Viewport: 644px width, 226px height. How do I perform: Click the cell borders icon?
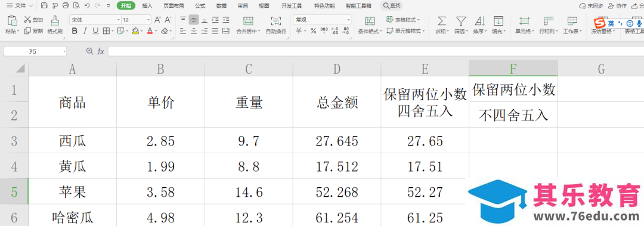[106, 31]
